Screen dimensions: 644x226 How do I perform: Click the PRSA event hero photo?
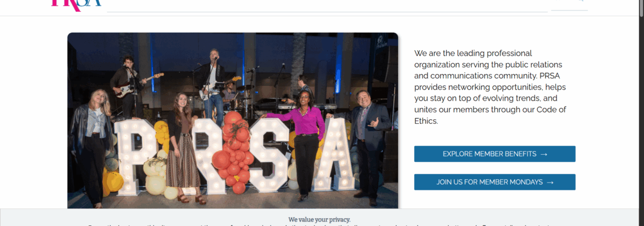233,120
